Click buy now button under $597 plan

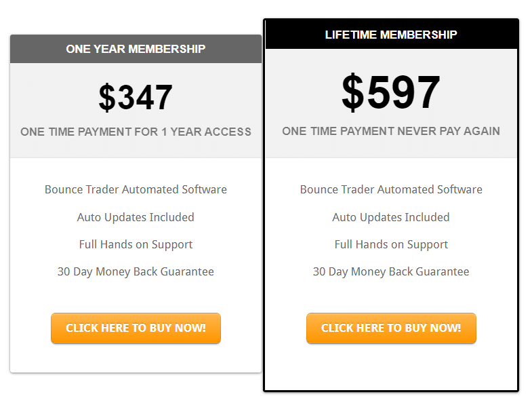(x=391, y=328)
